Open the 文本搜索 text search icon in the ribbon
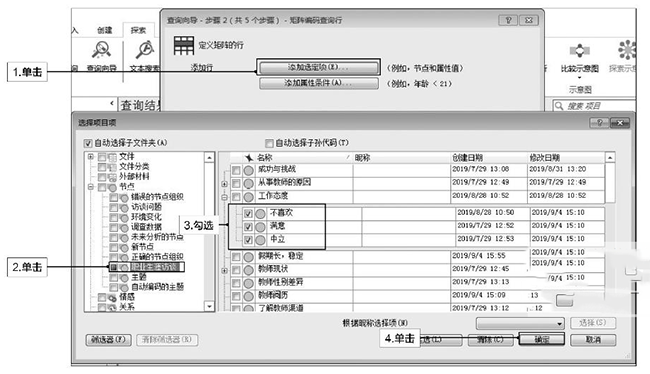Viewport: 650px width, 374px height. tap(145, 50)
